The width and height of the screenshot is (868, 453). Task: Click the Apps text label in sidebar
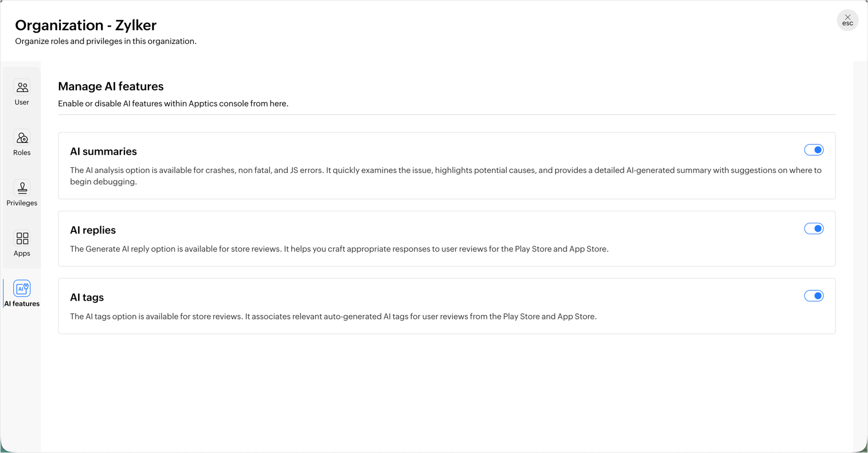(22, 254)
